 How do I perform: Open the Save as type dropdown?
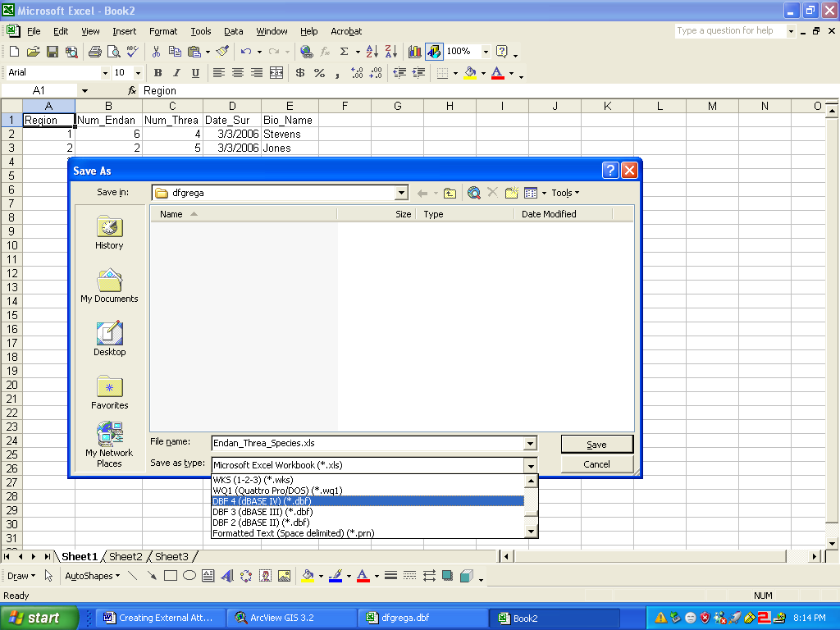530,466
